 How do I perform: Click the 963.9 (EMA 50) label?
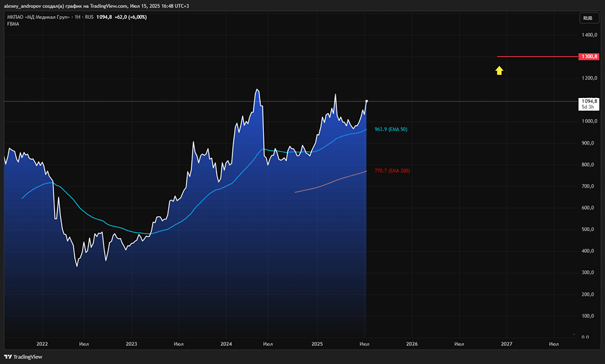click(391, 129)
